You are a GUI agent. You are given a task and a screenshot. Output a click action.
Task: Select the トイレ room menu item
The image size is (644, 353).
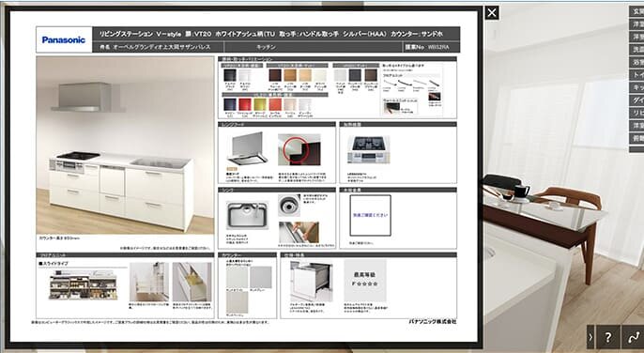[x=636, y=75]
